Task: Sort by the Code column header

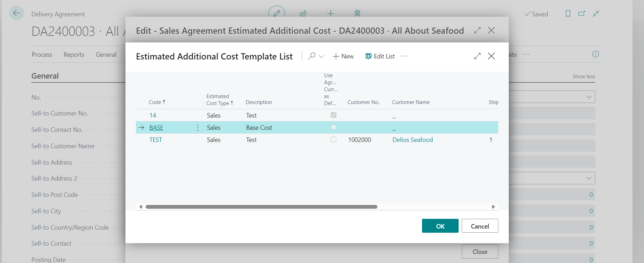Action: (x=155, y=102)
